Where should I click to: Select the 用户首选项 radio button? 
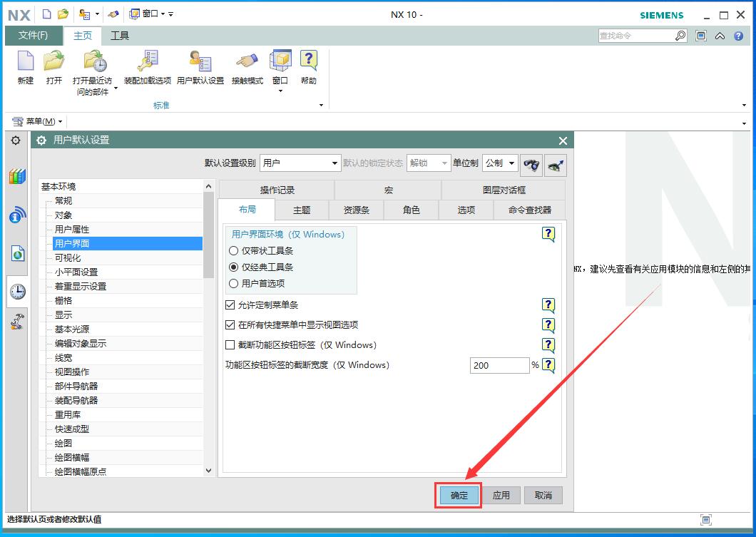point(234,284)
